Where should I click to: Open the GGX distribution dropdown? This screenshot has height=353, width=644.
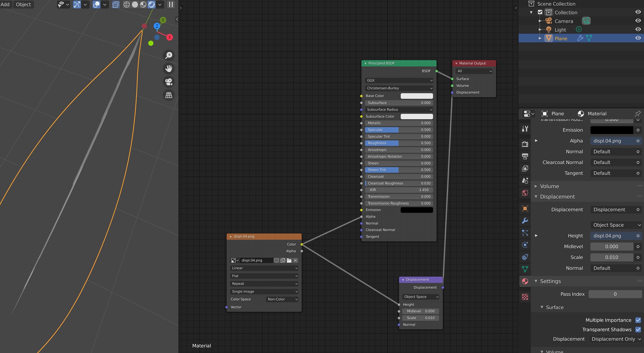pyautogui.click(x=399, y=80)
